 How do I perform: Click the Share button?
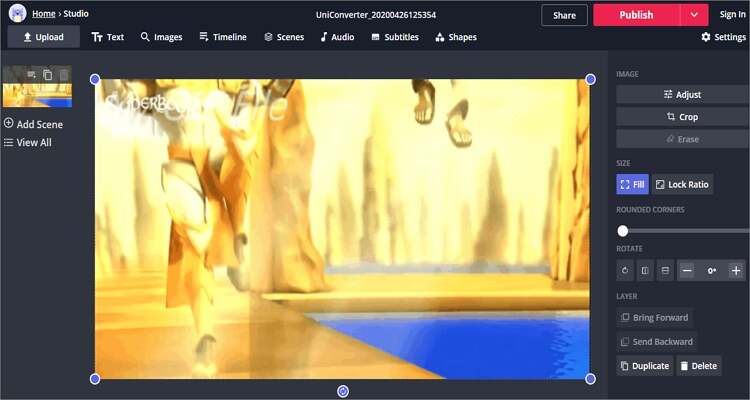point(564,15)
